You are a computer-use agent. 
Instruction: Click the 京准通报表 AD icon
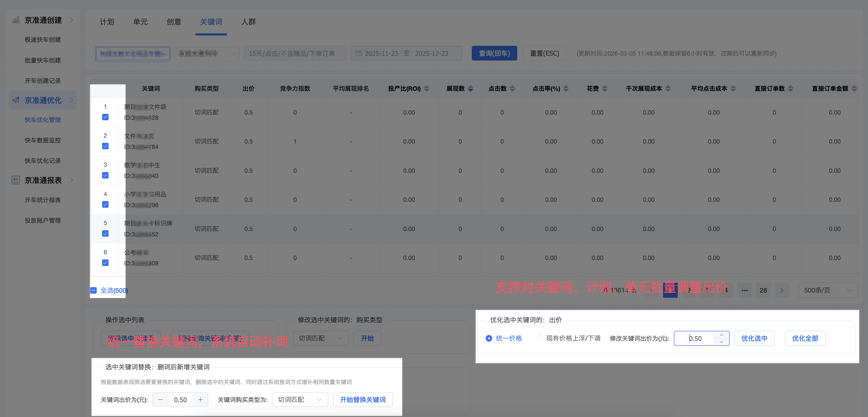click(16, 180)
